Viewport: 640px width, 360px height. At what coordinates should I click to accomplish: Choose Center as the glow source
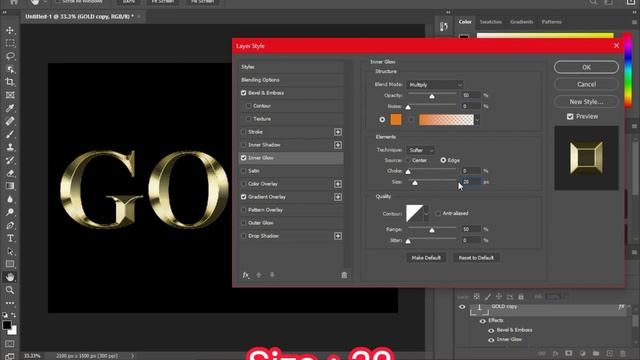pyautogui.click(x=408, y=160)
